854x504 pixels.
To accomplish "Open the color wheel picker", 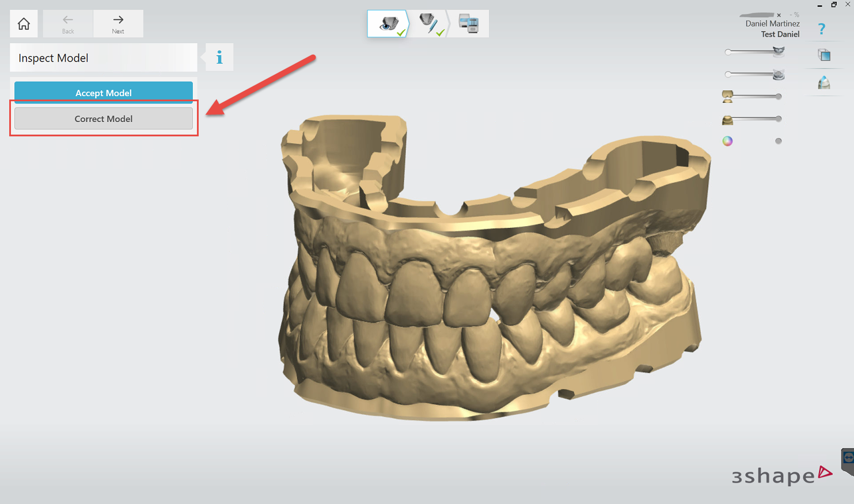I will coord(727,140).
